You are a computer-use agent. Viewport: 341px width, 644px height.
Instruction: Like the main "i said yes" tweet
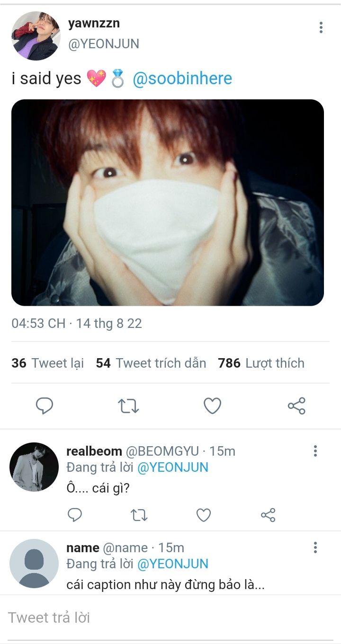point(212,406)
